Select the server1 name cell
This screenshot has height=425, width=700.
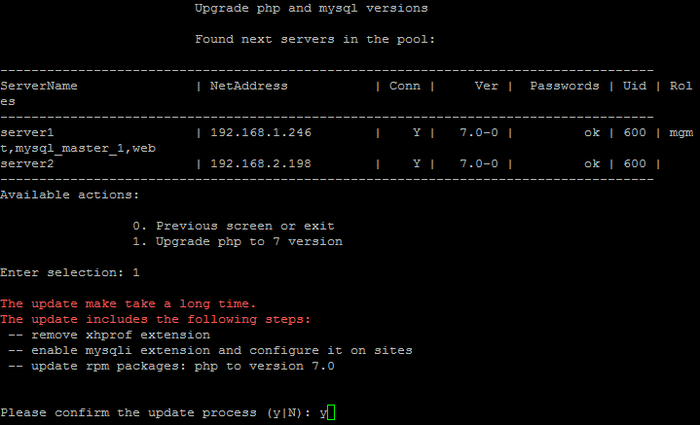coord(27,133)
